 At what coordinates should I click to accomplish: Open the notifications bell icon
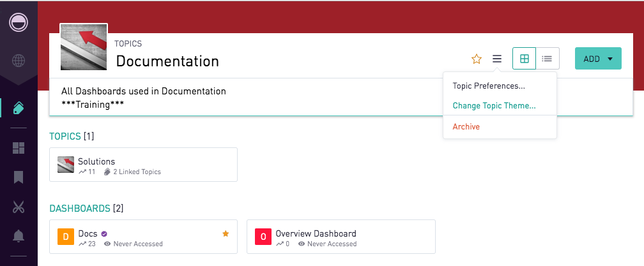pos(19,235)
